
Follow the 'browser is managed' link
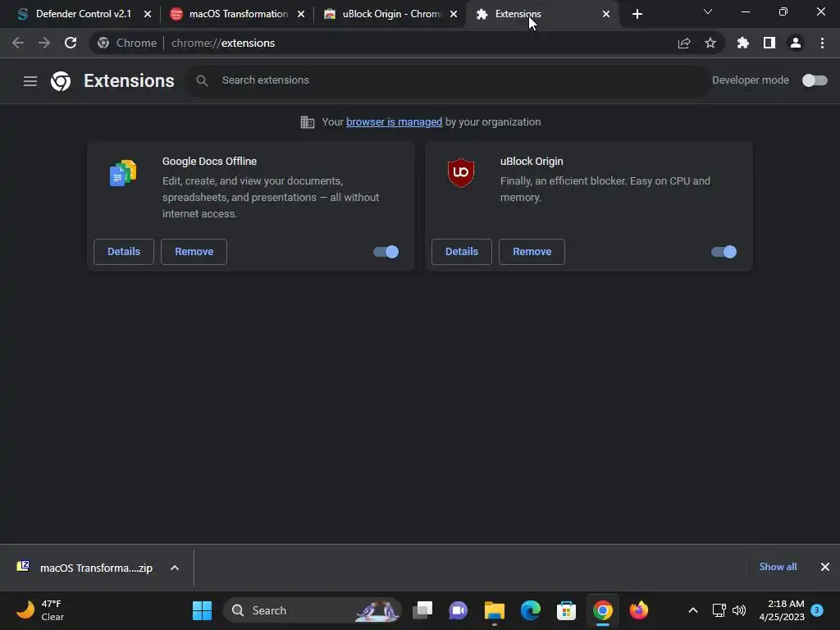[x=394, y=122]
